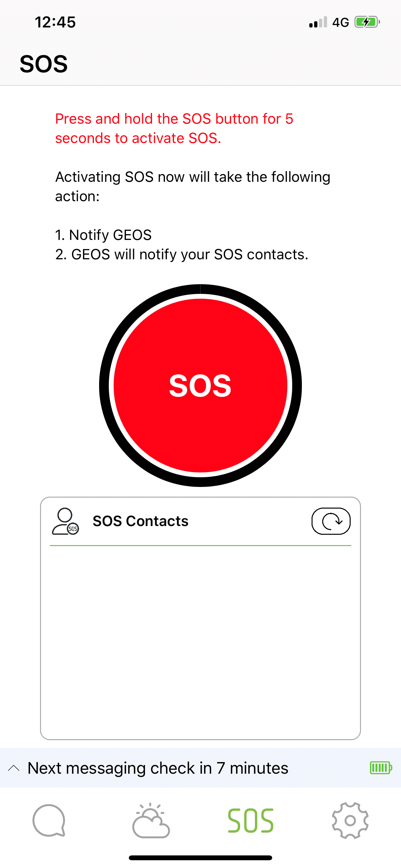
Task: Tap the green device battery indicator
Action: pyautogui.click(x=381, y=768)
